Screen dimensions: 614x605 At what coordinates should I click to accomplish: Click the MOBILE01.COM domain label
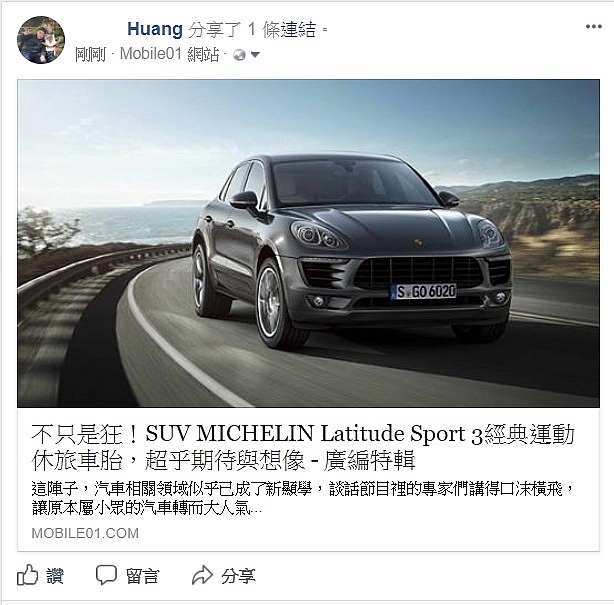pos(85,533)
